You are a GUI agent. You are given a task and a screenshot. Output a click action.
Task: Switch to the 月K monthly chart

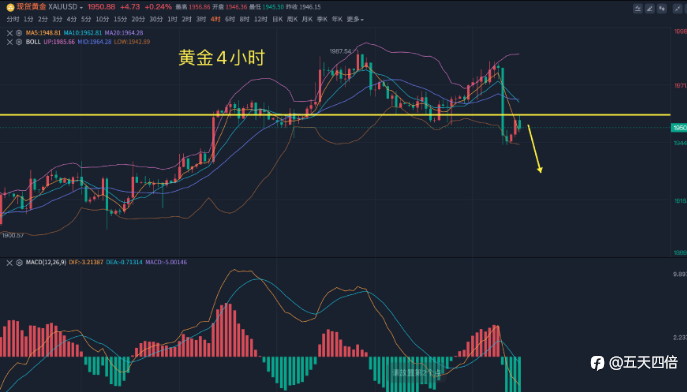click(308, 19)
